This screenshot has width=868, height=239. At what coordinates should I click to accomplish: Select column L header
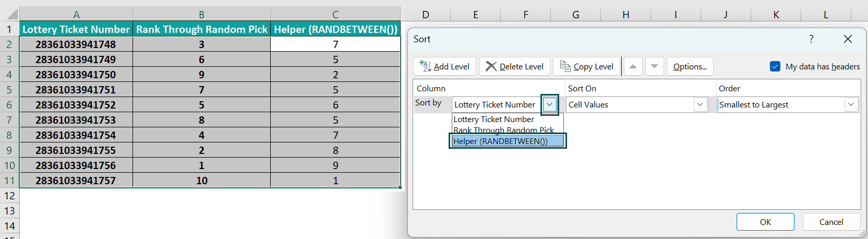(x=826, y=14)
